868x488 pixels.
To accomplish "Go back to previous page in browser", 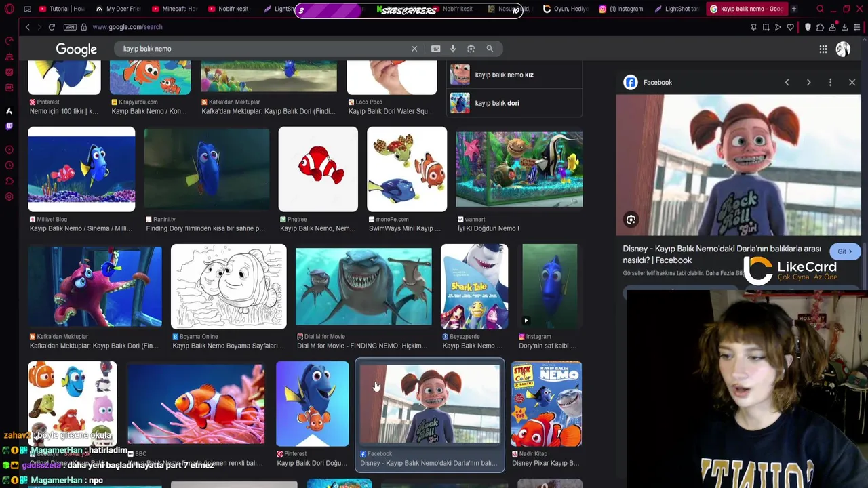I will 27,27.
